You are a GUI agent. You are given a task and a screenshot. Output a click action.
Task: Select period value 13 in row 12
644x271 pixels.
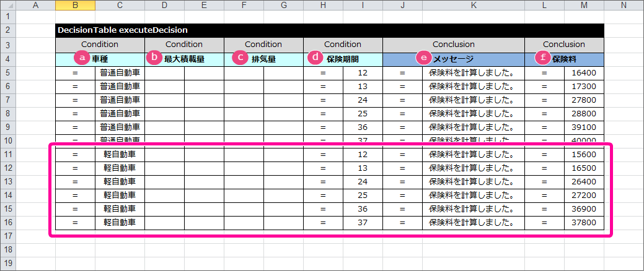click(363, 168)
